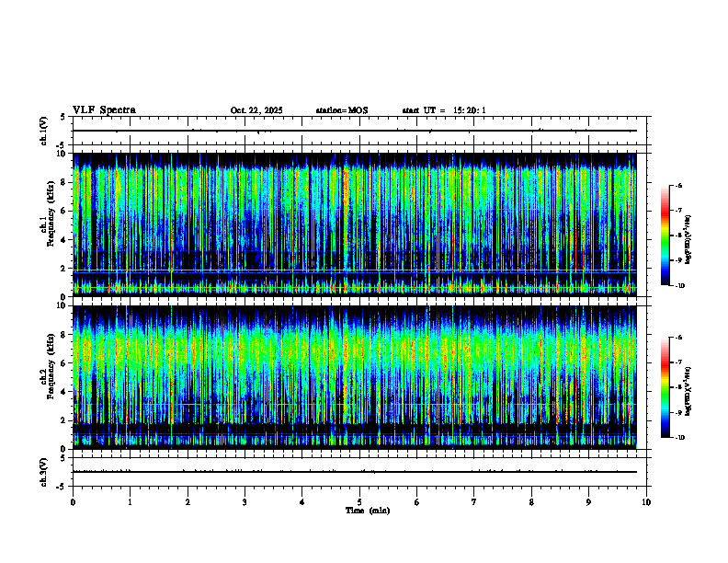This screenshot has width=728, height=563.
Task: Click the 'start UT = 15:20:1' text
Action: 444,110
